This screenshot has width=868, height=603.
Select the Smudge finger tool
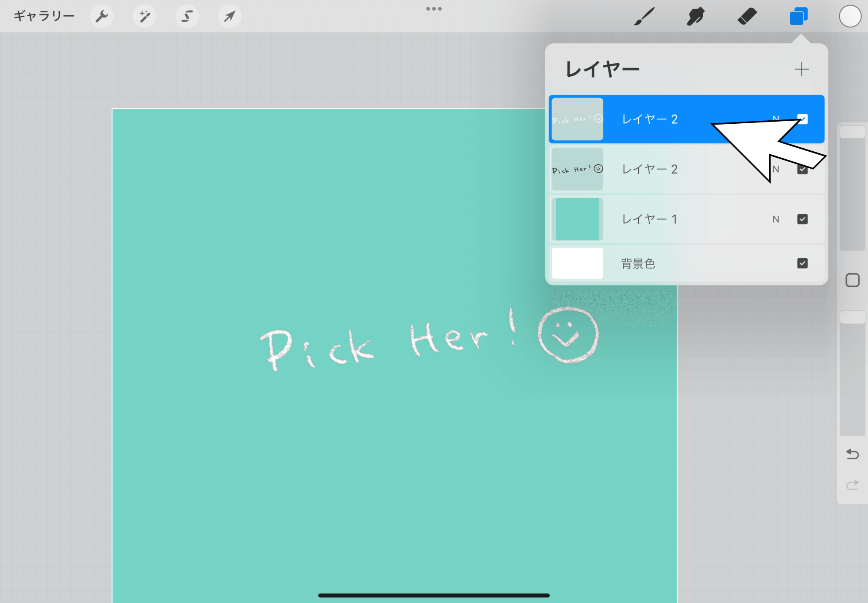click(696, 17)
